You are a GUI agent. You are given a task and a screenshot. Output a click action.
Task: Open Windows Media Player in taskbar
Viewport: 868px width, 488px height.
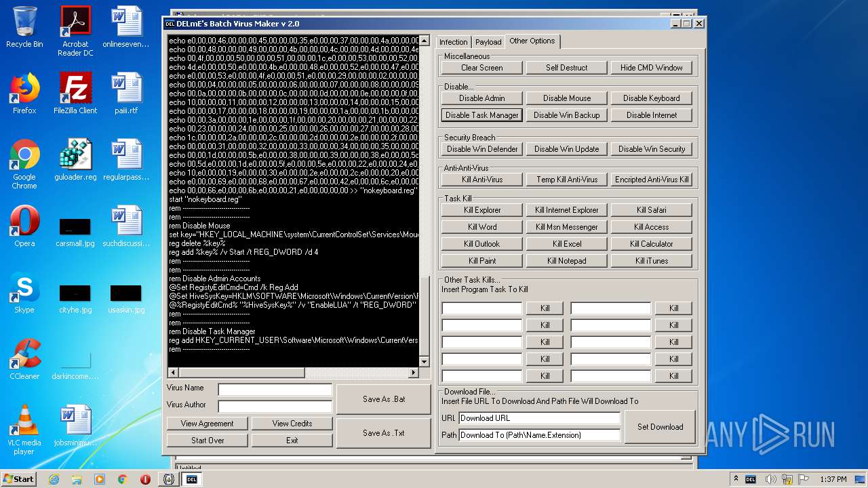100,479
